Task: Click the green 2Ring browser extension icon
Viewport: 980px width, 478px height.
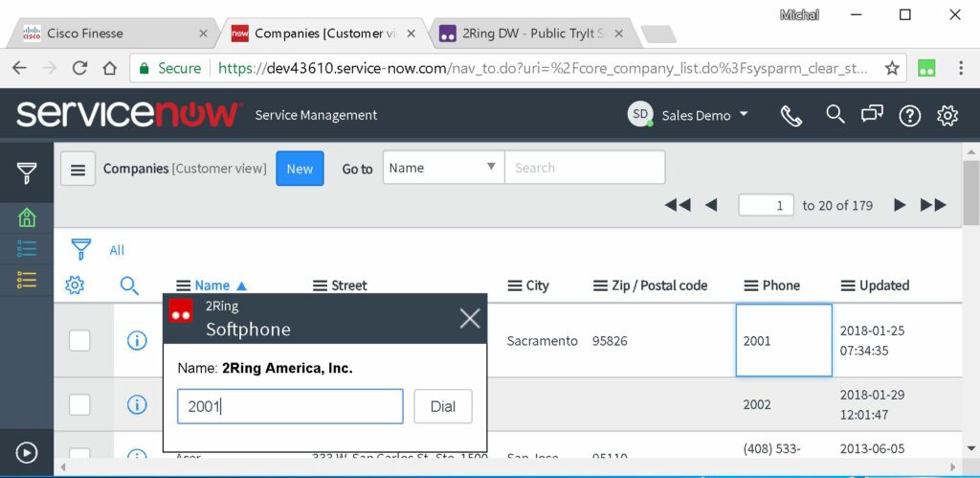Action: [x=926, y=68]
